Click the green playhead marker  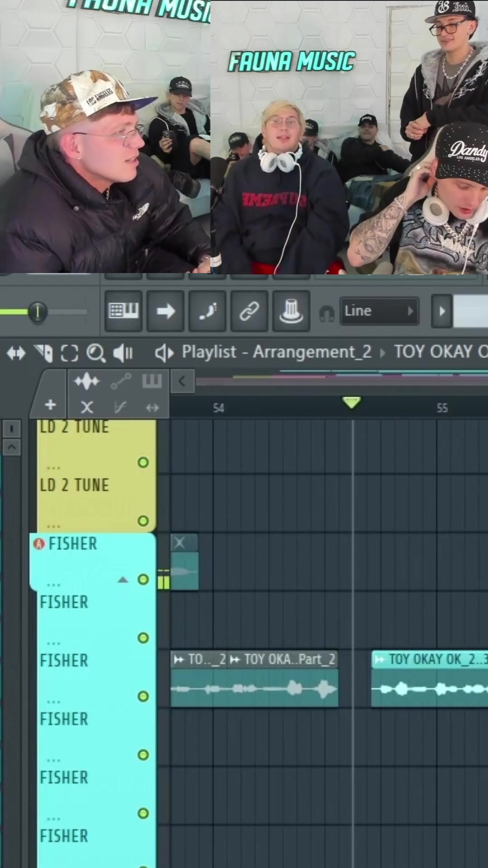coord(352,402)
